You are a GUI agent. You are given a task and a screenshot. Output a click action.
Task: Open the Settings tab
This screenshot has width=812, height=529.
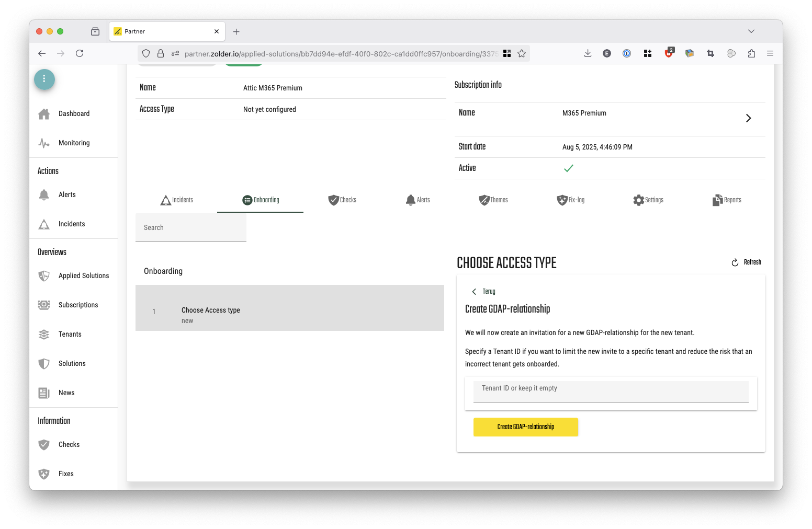tap(648, 200)
